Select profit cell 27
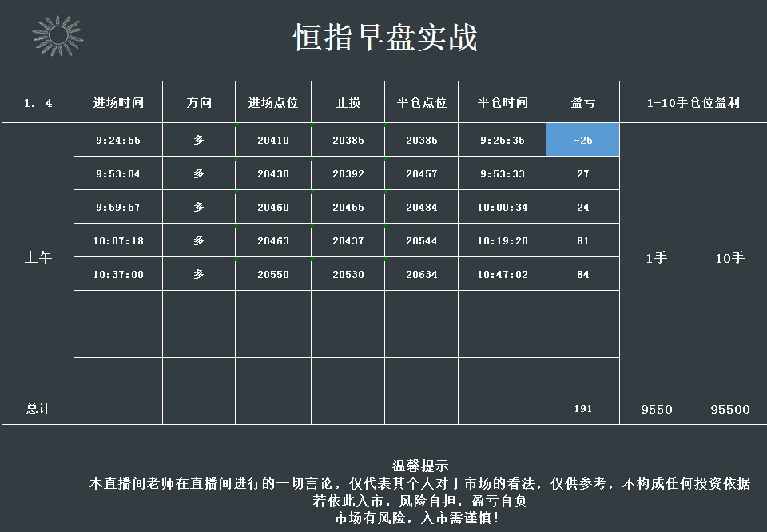The width and height of the screenshot is (767, 532). pos(582,173)
